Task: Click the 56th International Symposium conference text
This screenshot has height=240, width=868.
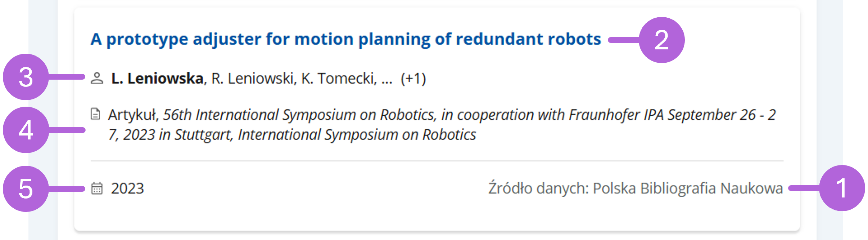Action: [442, 125]
